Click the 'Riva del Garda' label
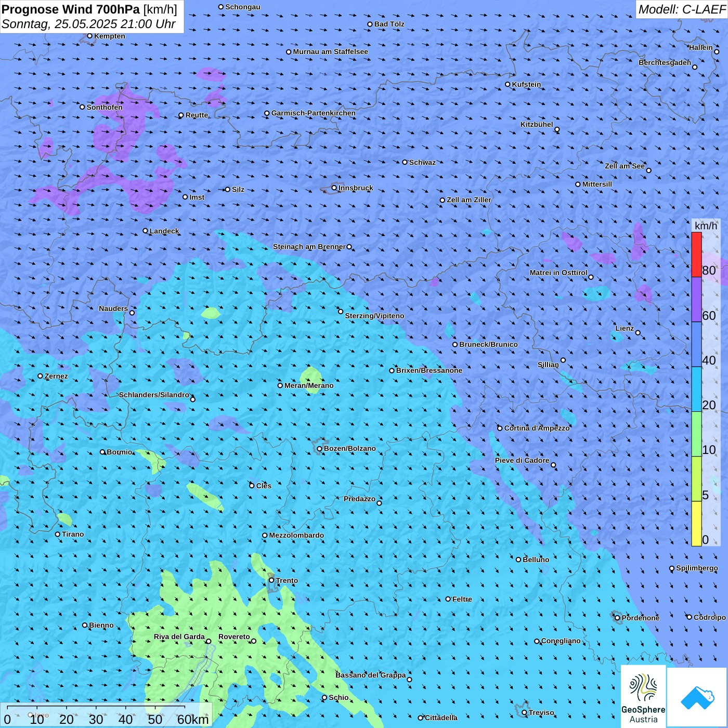The width and height of the screenshot is (728, 728). click(x=179, y=636)
